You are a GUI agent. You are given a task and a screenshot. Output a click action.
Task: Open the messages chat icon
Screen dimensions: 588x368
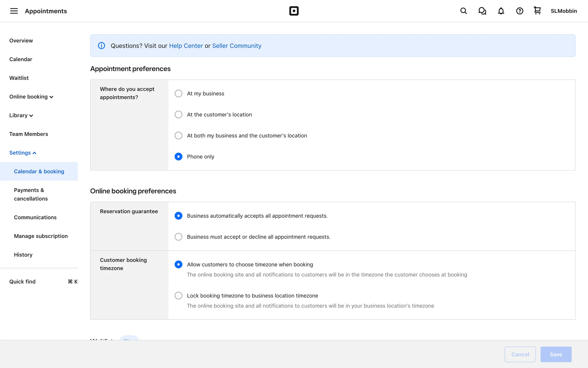[x=482, y=11]
